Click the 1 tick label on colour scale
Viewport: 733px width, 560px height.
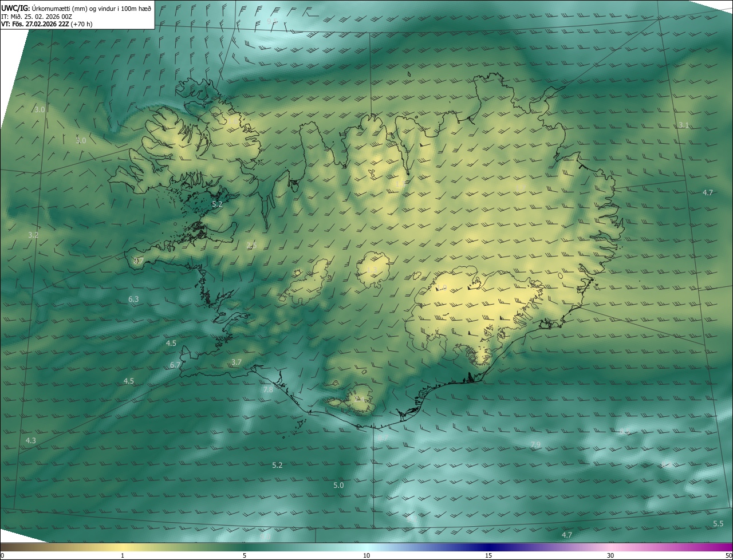pos(123,555)
